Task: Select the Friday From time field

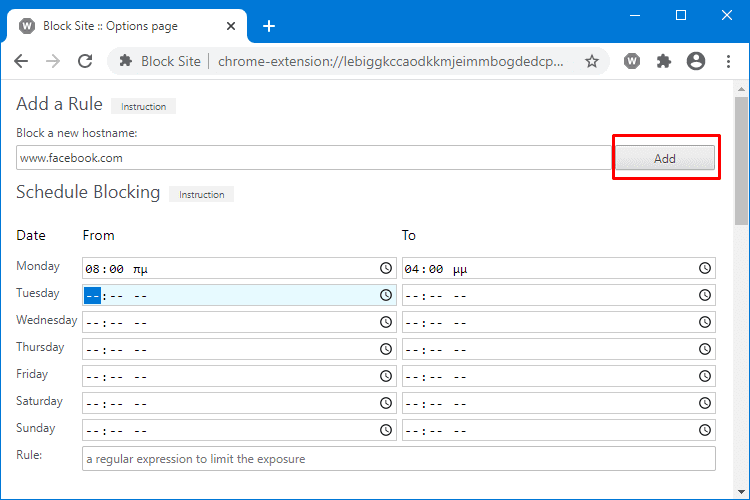Action: pos(239,376)
